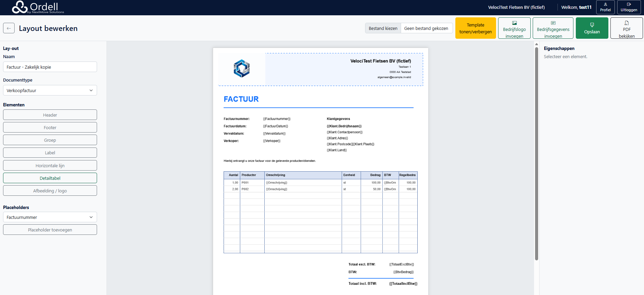The height and width of the screenshot is (295, 644).
Task: Select the {{BtwBedrag}} placeholder
Action: 403,272
